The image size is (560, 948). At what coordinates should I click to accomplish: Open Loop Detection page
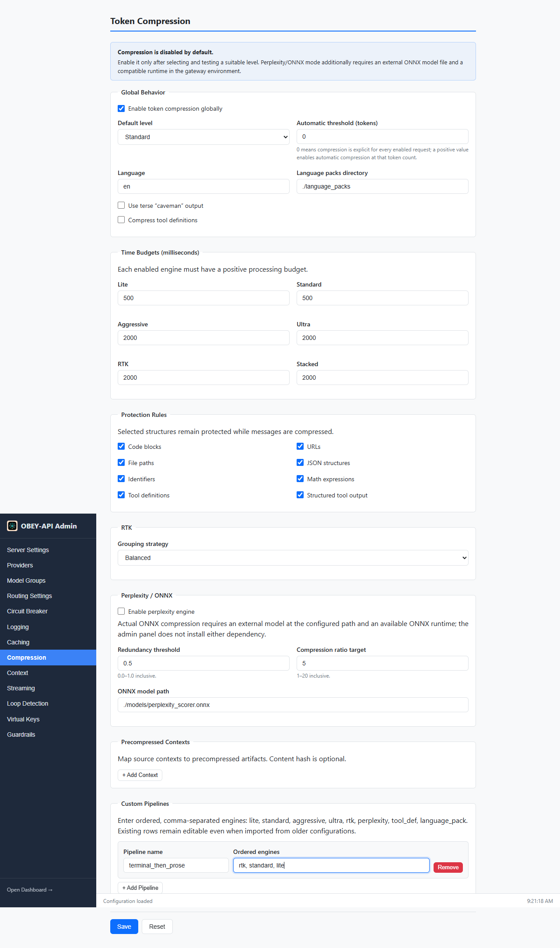pos(48,703)
